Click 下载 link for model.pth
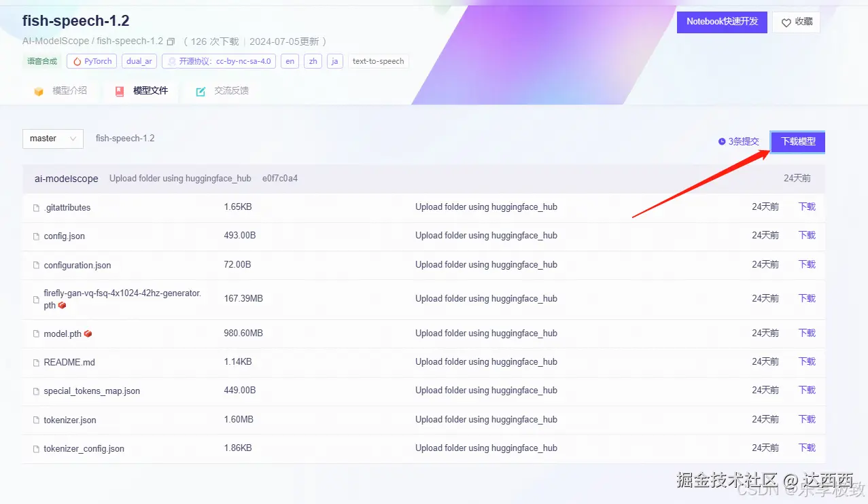This screenshot has width=868, height=504. pos(807,333)
